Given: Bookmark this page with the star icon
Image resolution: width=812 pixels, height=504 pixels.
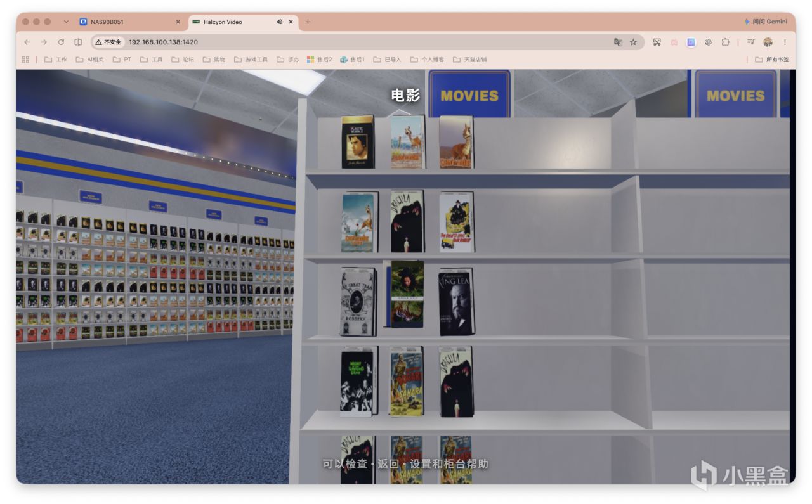Looking at the screenshot, I should click(633, 42).
